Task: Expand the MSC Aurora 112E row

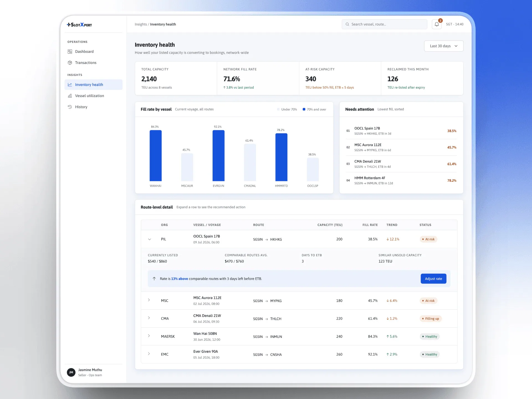Action: click(x=149, y=300)
